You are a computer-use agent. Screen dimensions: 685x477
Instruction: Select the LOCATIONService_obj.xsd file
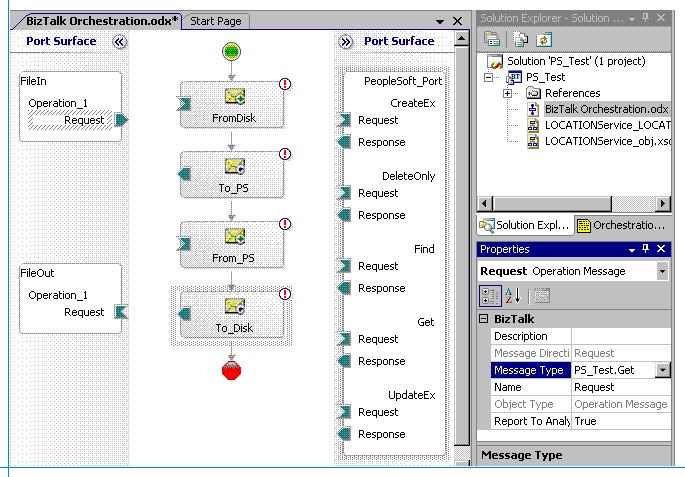pos(607,141)
